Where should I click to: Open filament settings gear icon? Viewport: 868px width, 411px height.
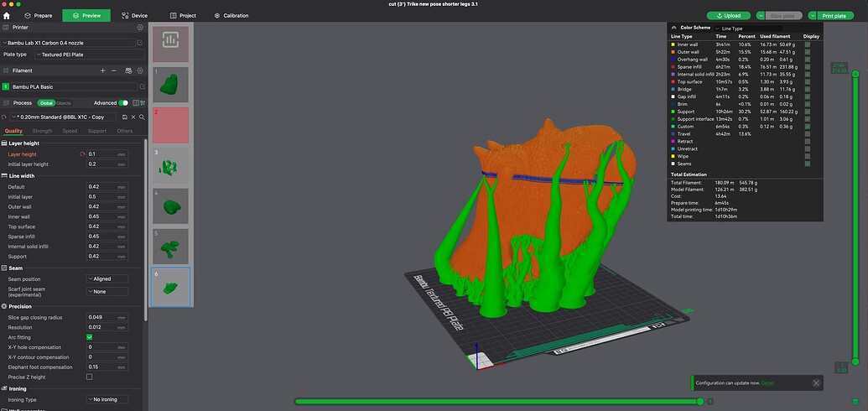coord(140,71)
